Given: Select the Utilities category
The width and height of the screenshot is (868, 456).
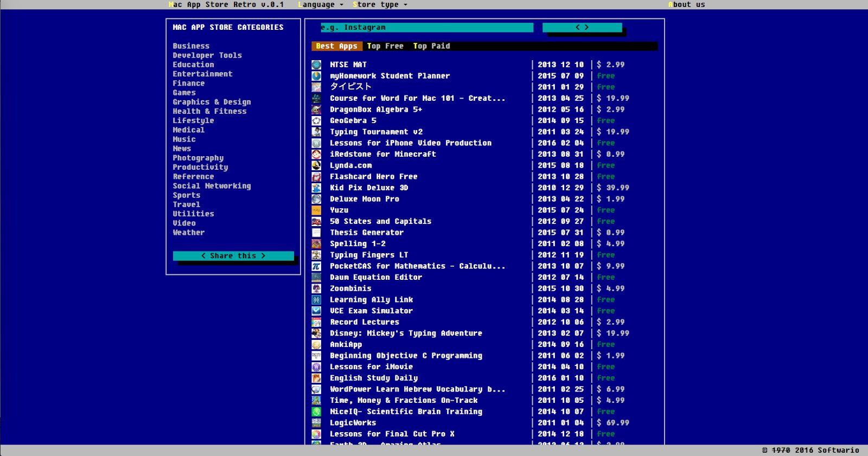Looking at the screenshot, I should pyautogui.click(x=193, y=214).
